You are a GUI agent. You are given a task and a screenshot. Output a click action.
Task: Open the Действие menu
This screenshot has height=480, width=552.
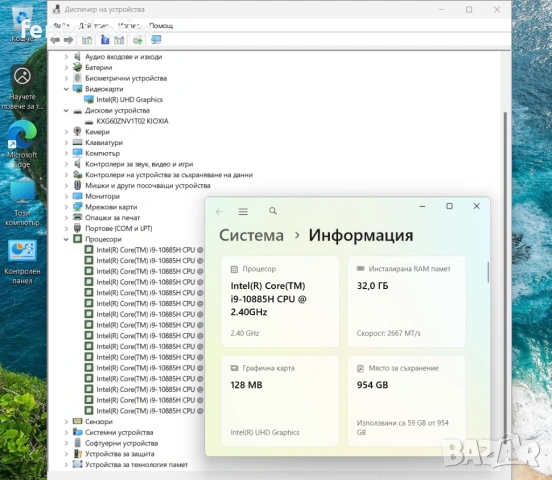(94, 26)
